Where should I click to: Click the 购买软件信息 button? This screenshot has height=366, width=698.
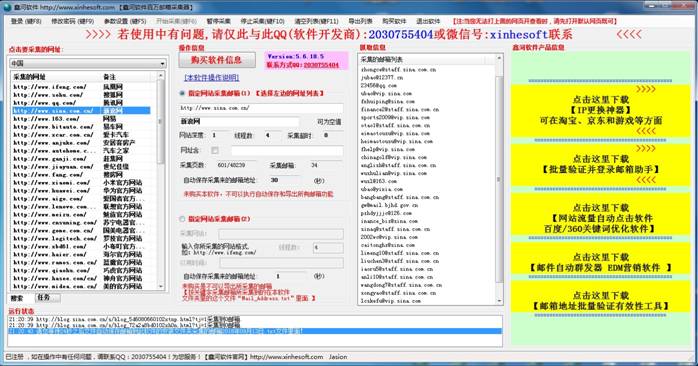pos(217,60)
